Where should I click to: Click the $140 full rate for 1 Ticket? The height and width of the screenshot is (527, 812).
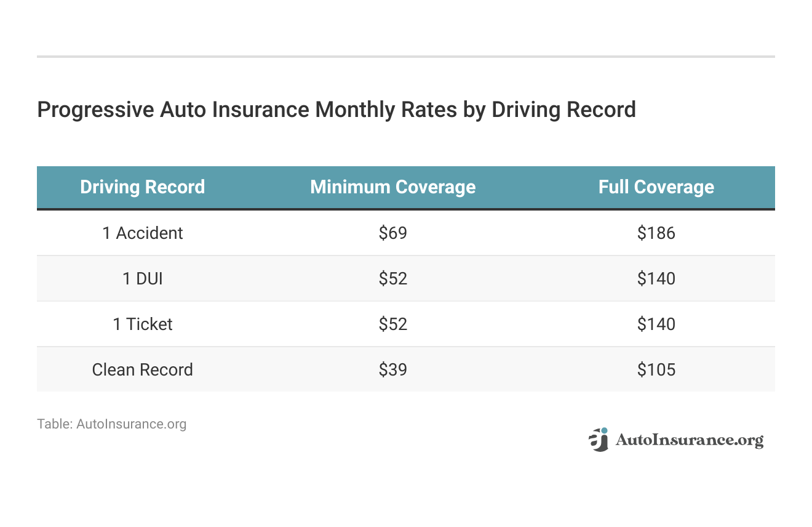point(656,324)
